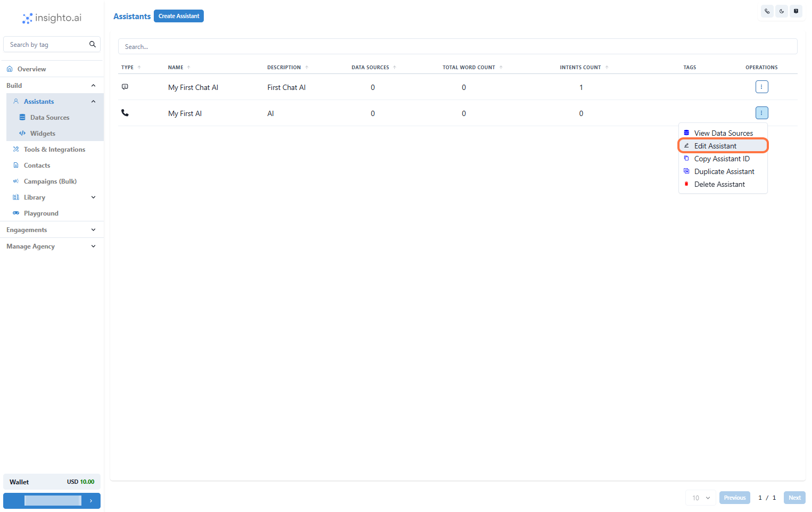Open Campaigns (Bulk) in sidebar

click(x=50, y=181)
